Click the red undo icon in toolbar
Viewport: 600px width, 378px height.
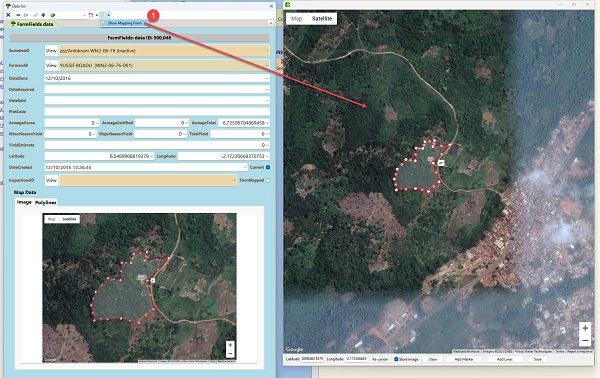tap(91, 15)
